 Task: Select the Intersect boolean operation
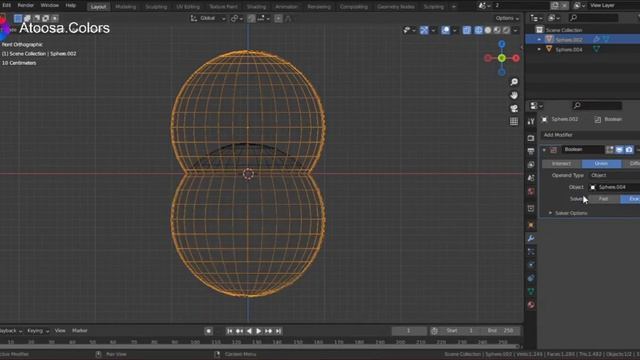(562, 164)
